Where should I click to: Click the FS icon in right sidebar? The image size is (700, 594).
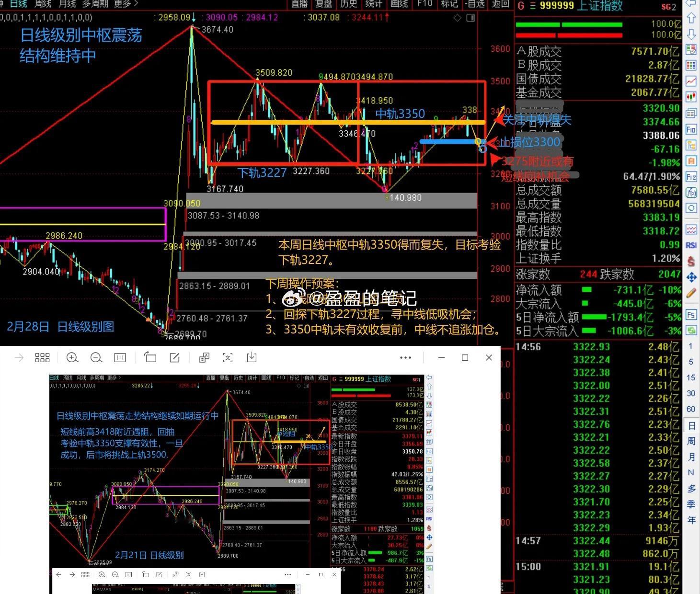(x=691, y=315)
